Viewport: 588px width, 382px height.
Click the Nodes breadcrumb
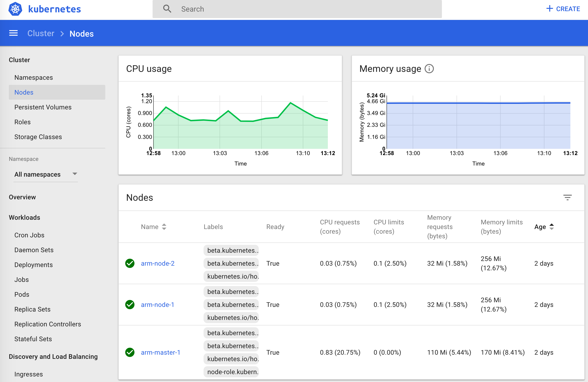coord(82,34)
